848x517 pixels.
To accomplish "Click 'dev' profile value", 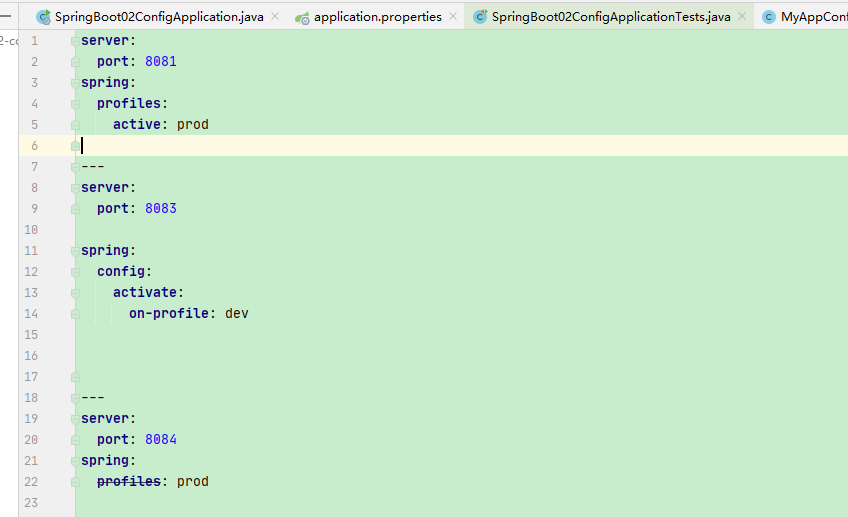I will pyautogui.click(x=237, y=314).
